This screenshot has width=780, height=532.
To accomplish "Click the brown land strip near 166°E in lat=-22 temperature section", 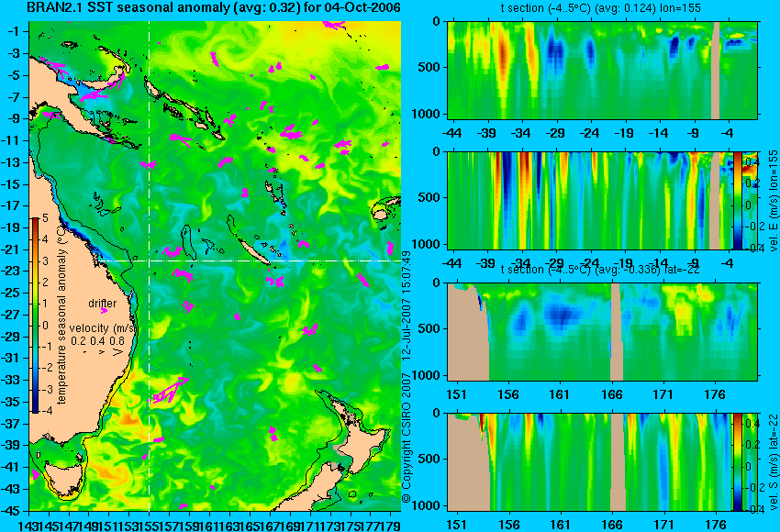I will [x=617, y=332].
